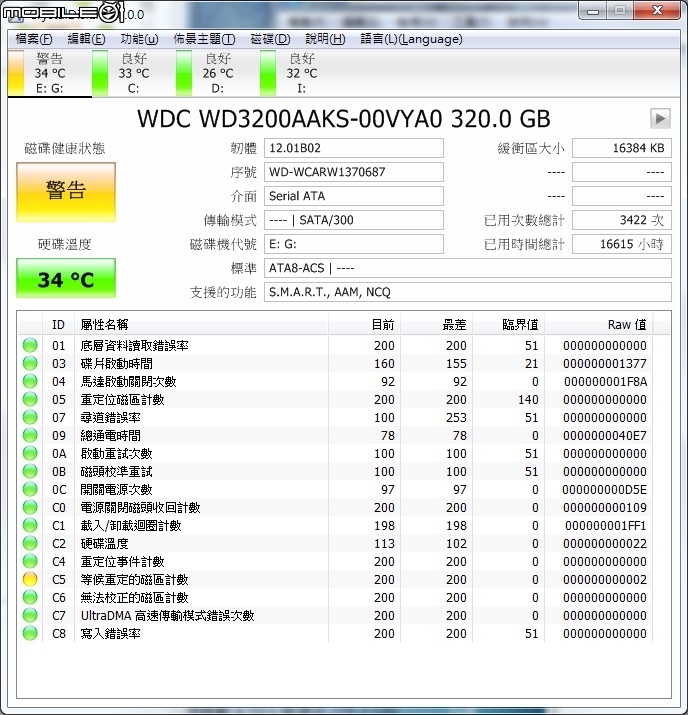The height and width of the screenshot is (715, 688).
Task: Close the CrystalDiskInfo window
Action: [x=657, y=10]
